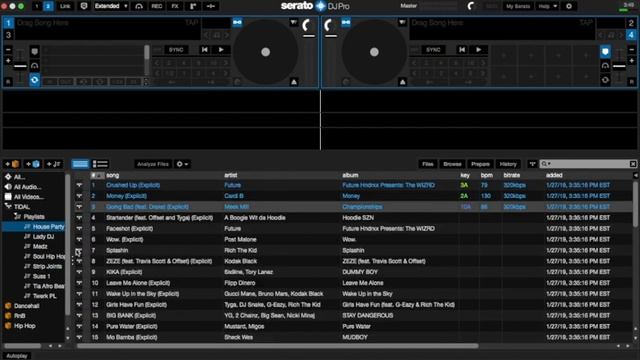Screen dimensions: 640x360
Task: Toggle the FX panel in top toolbar
Action: pos(175,6)
